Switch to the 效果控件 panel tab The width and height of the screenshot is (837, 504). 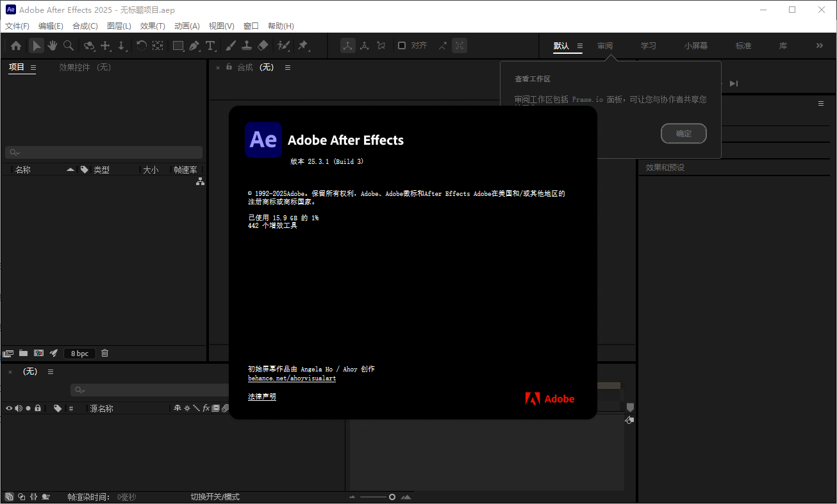(x=85, y=67)
